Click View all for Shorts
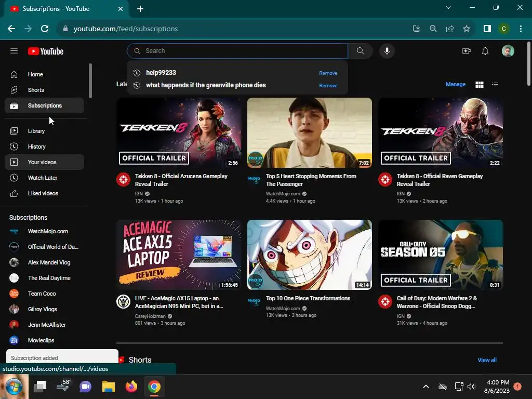 (487, 360)
